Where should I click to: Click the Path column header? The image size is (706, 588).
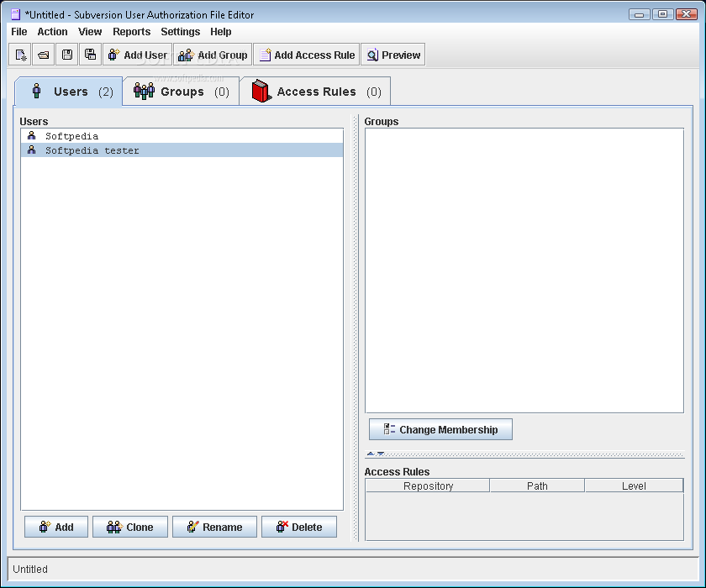click(537, 486)
